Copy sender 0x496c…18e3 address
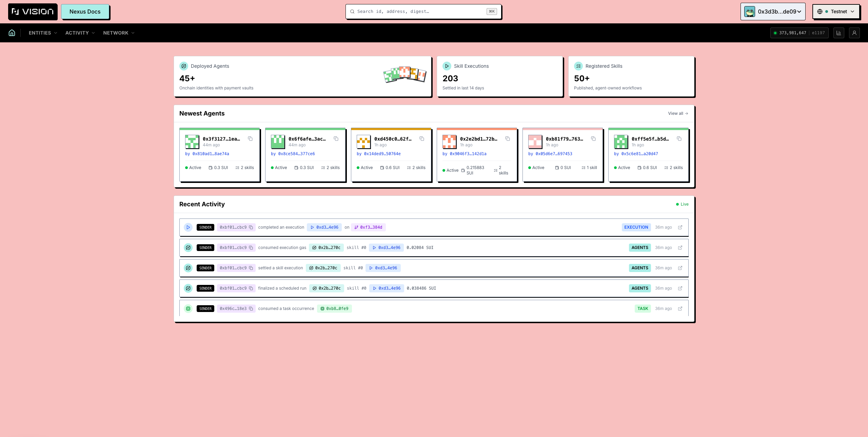868x437 pixels. [x=251, y=309]
